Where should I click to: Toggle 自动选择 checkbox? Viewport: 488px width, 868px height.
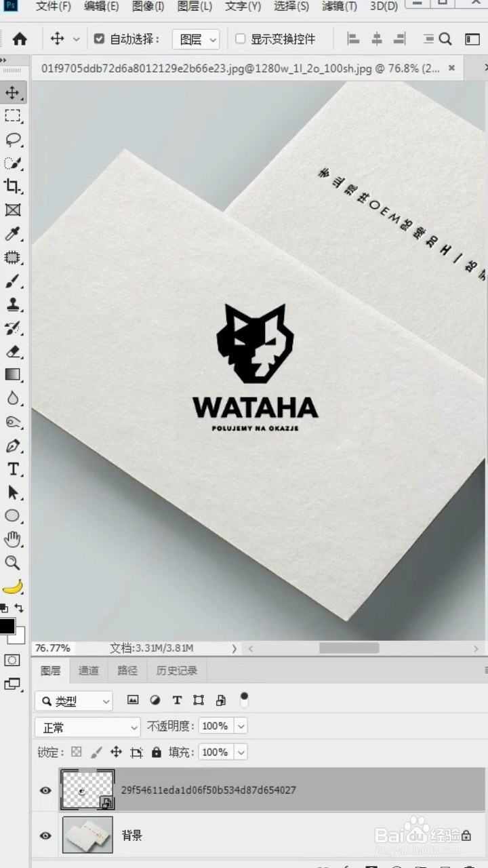[x=100, y=39]
